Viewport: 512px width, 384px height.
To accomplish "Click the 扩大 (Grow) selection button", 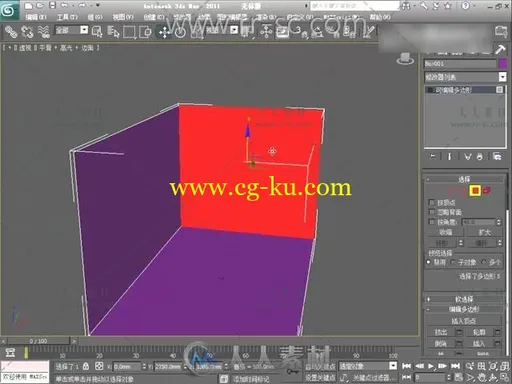I will (x=484, y=232).
